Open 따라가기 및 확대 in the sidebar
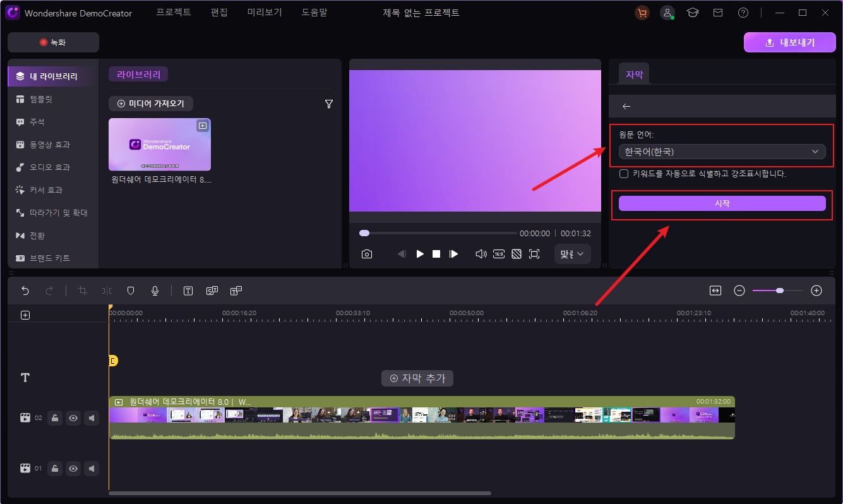The width and height of the screenshot is (843, 504). 53,213
